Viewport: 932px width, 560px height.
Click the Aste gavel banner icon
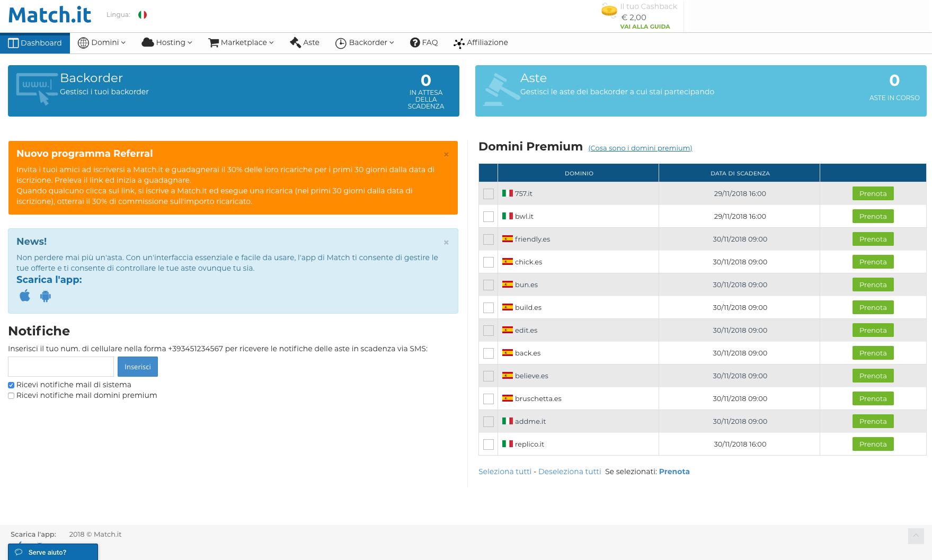501,90
